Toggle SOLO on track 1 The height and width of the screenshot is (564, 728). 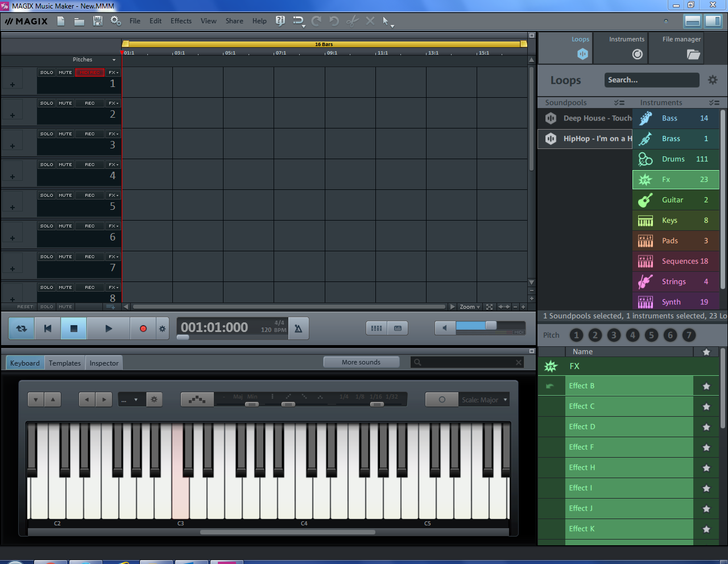pos(47,73)
